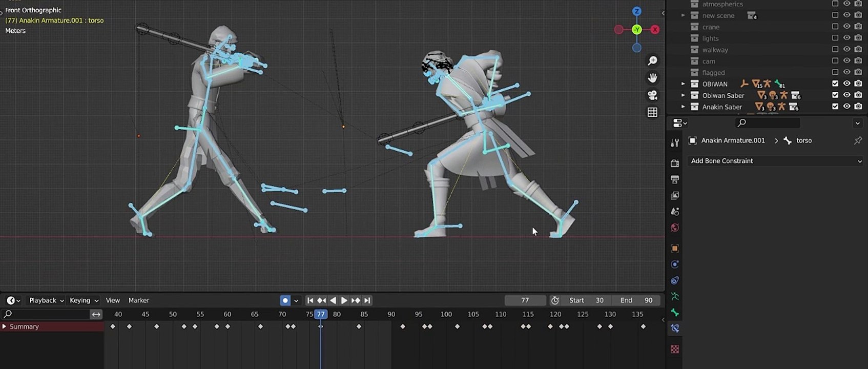Expand the new scene collection
The image size is (868, 369).
(x=683, y=15)
